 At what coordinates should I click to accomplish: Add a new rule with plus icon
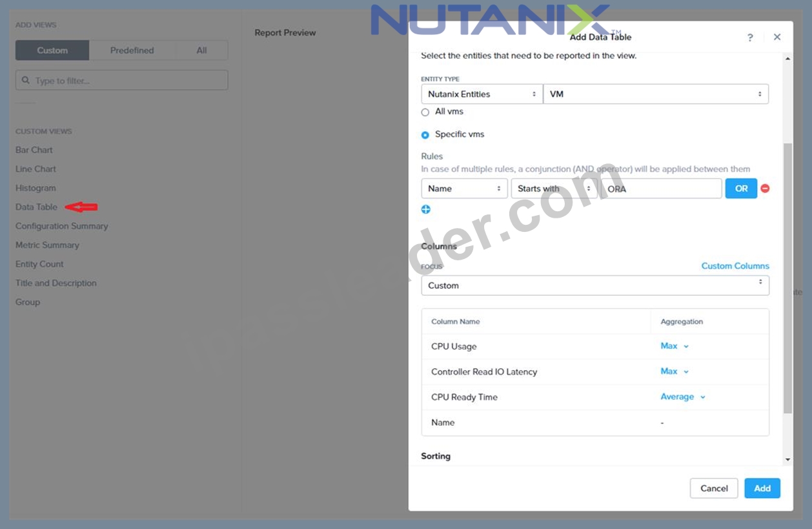coord(425,209)
